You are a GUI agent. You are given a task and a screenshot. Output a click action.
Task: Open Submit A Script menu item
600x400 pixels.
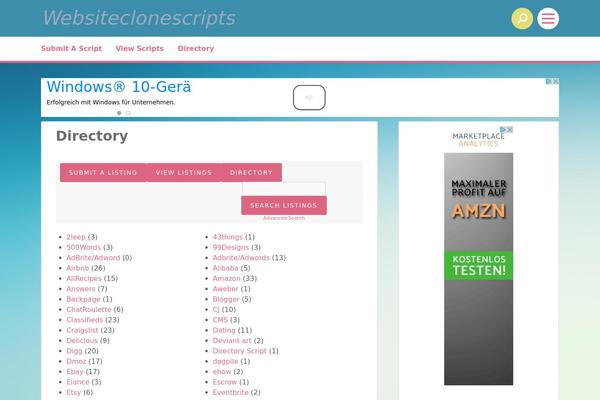tap(72, 49)
